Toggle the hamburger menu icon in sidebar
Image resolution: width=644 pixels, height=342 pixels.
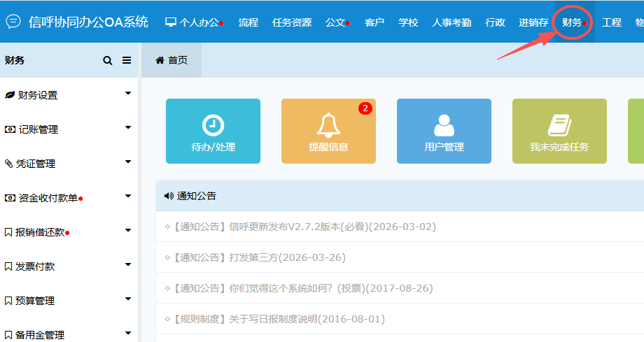[x=127, y=61]
